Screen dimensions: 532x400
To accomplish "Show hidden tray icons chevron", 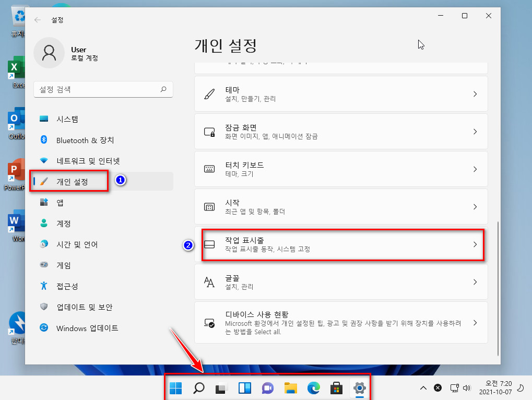I will (x=423, y=388).
